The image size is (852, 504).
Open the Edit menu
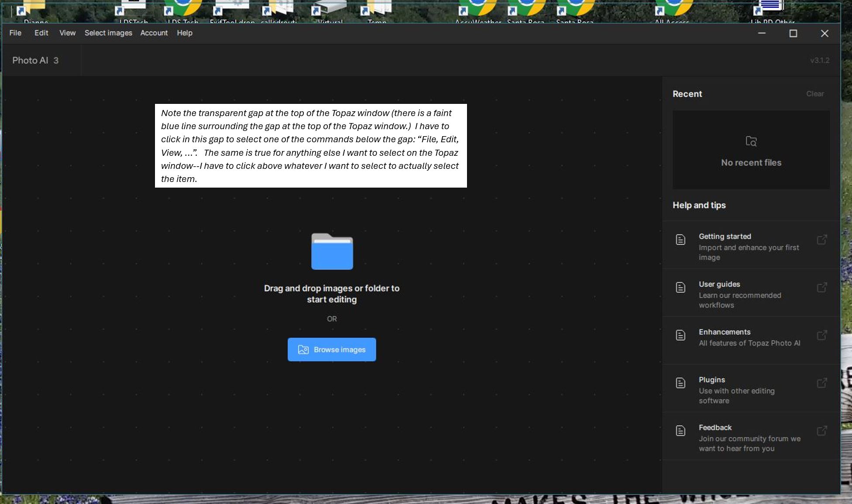pyautogui.click(x=41, y=33)
